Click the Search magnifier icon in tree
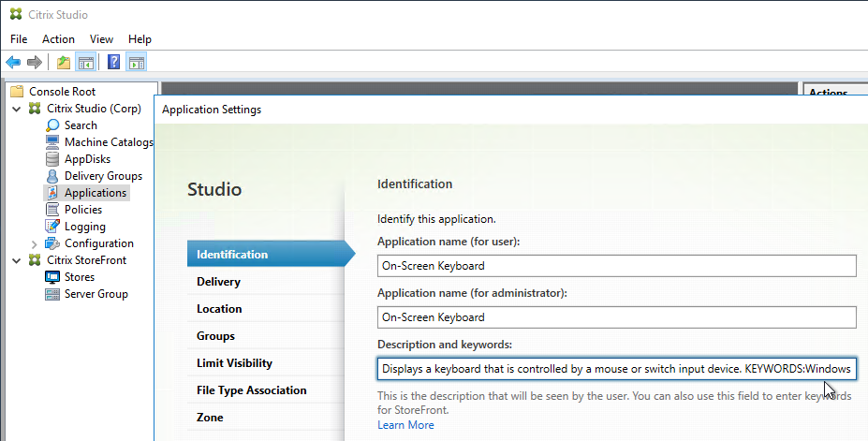Screen dimensions: 868x441 [x=52, y=125]
